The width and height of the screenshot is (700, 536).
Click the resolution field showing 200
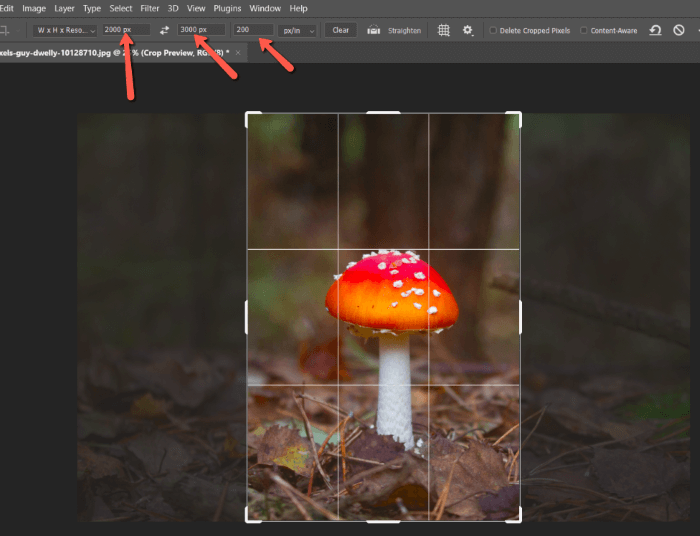[253, 31]
